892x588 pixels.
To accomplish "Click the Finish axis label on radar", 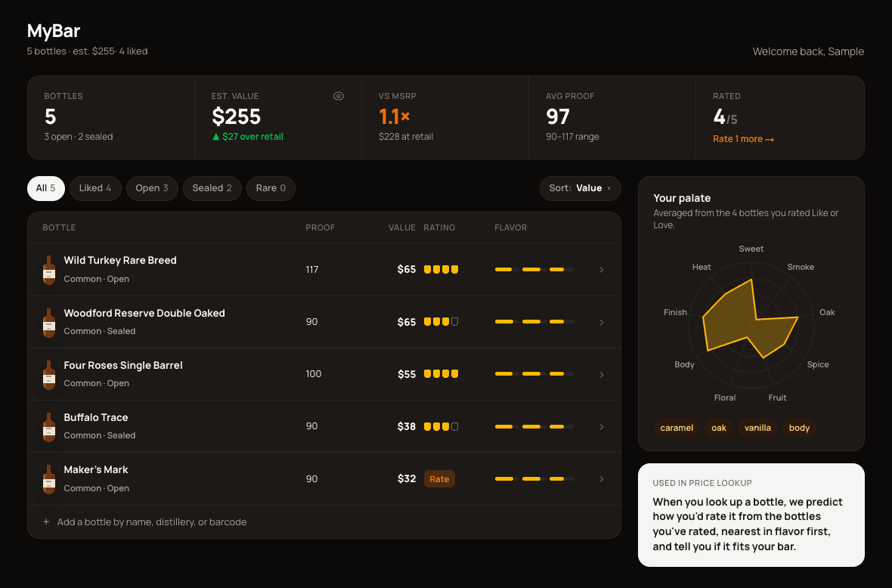I will click(x=675, y=312).
